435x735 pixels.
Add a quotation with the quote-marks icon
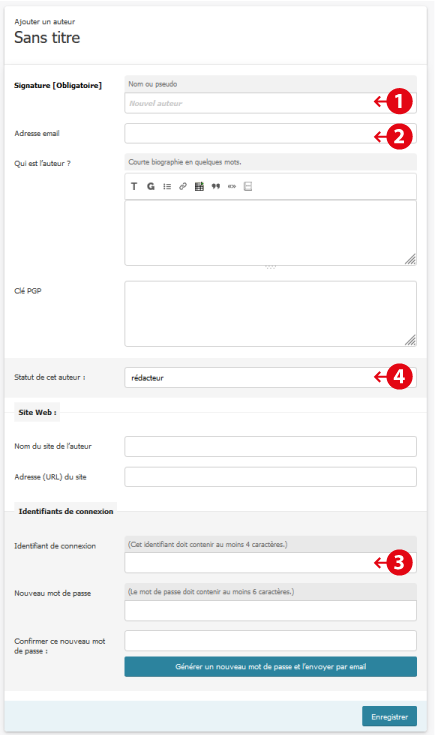[x=216, y=187]
